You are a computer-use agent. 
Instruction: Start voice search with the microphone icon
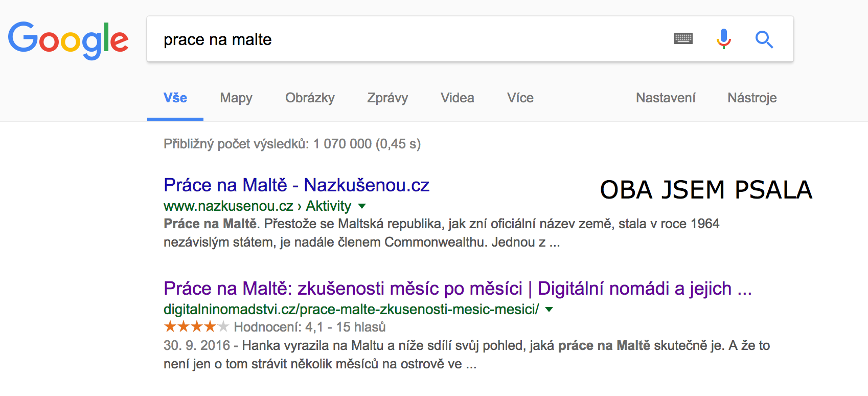click(724, 38)
